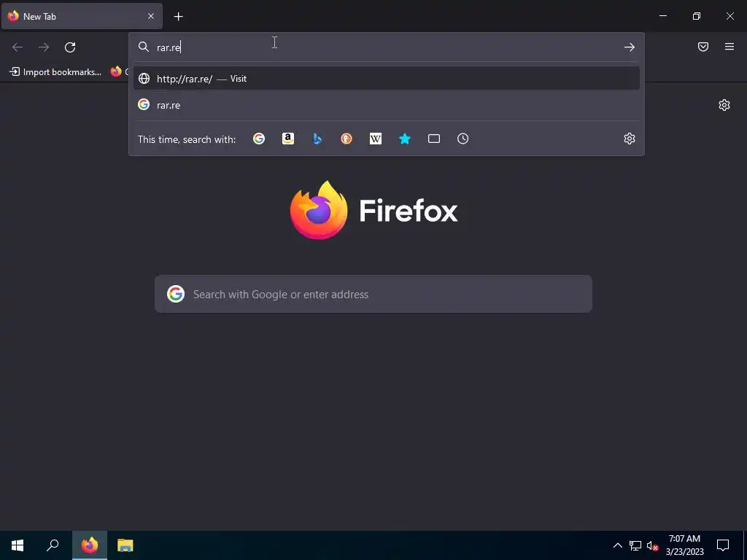Click the Firefox bookmark icon beside Import bookmarks
747x560 pixels.
click(116, 71)
